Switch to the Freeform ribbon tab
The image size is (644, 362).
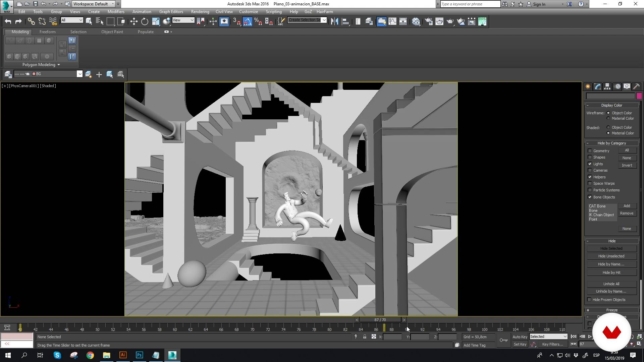(47, 32)
